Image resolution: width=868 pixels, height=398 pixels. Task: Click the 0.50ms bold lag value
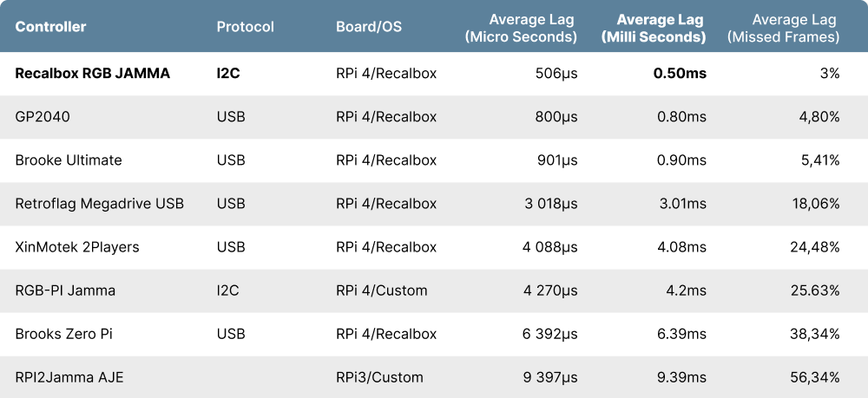pyautogui.click(x=680, y=74)
